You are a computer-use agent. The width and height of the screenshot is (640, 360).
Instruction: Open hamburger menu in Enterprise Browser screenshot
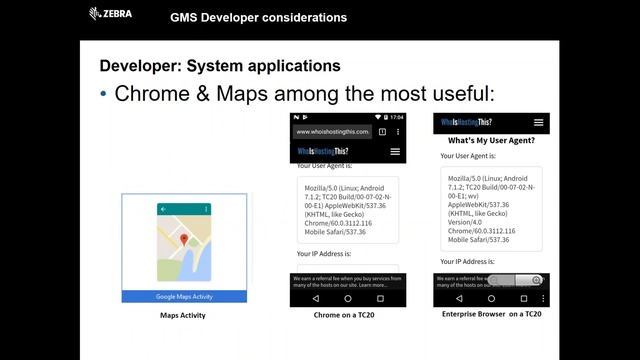point(538,122)
